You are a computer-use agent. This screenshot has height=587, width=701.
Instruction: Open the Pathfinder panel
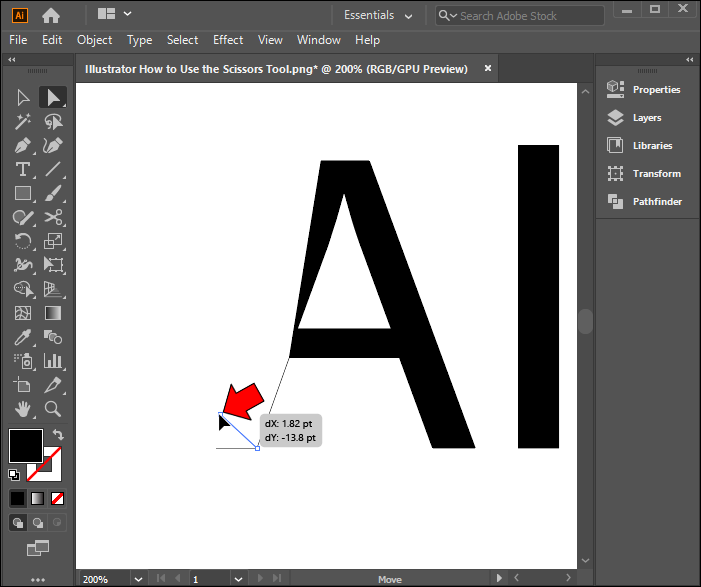pyautogui.click(x=657, y=202)
